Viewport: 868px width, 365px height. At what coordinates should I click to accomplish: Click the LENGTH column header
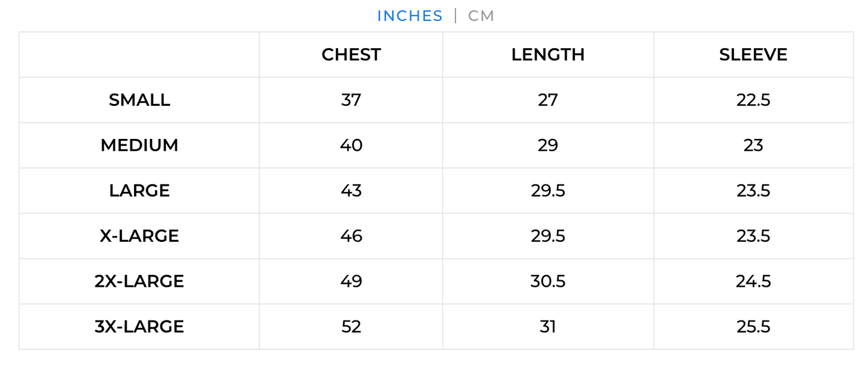(548, 55)
